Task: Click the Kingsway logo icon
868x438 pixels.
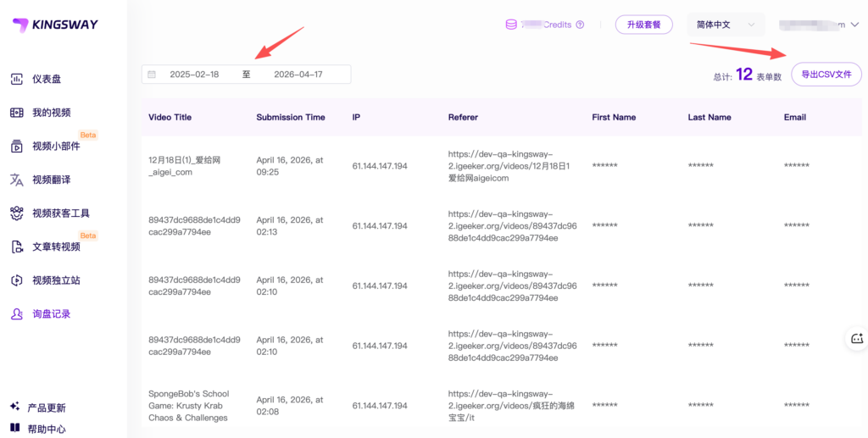Action: (x=19, y=25)
